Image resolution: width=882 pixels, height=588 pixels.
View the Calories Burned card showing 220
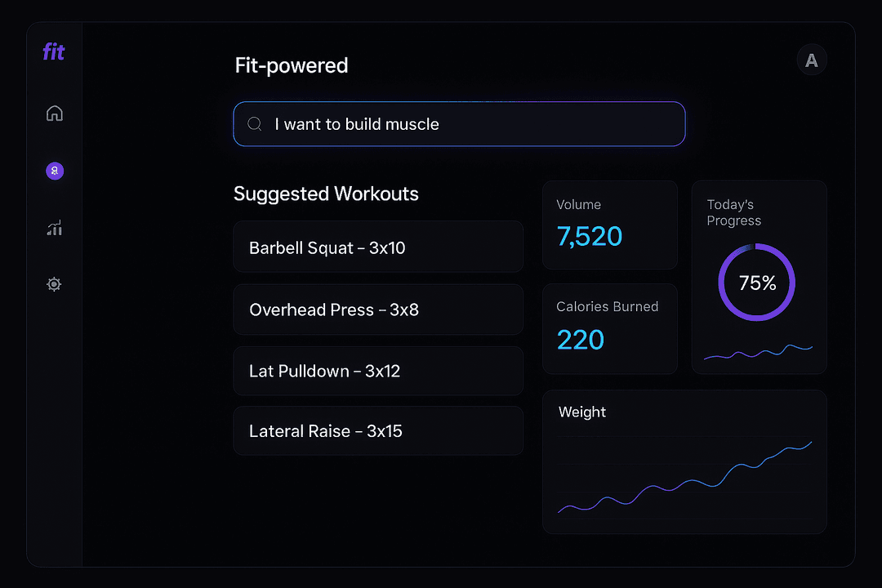point(609,328)
